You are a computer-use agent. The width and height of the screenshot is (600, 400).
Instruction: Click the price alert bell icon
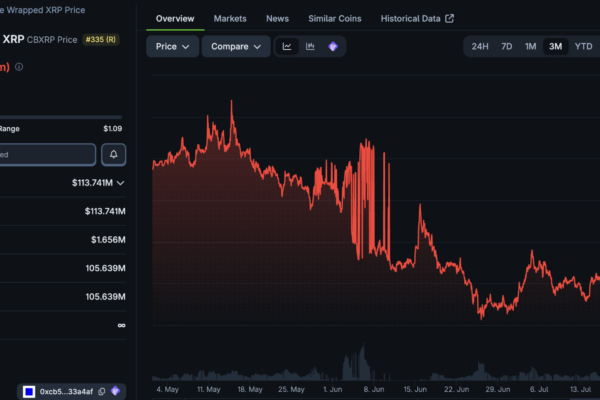[114, 154]
